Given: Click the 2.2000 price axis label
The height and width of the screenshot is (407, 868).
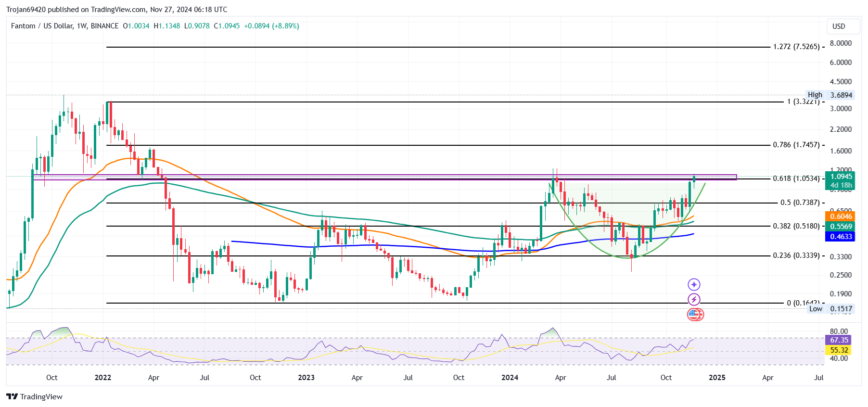Looking at the screenshot, I should pyautogui.click(x=841, y=129).
